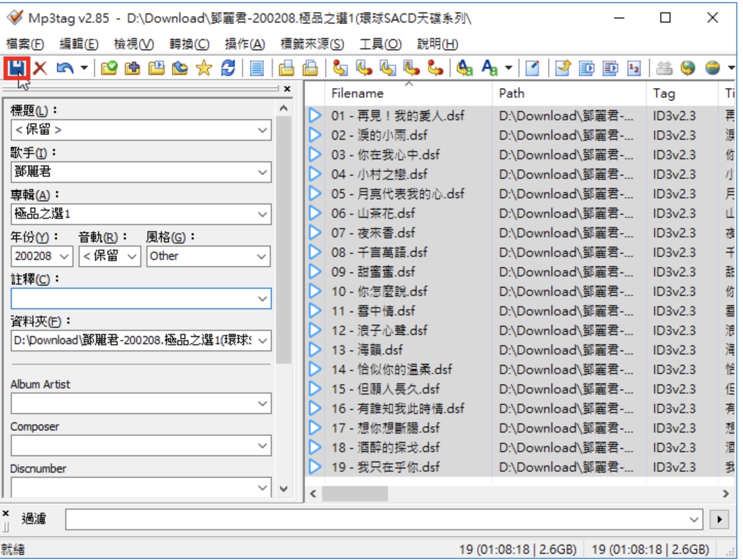The height and width of the screenshot is (560, 743).
Task: Click the yellow star Favorites icon
Action: point(204,68)
